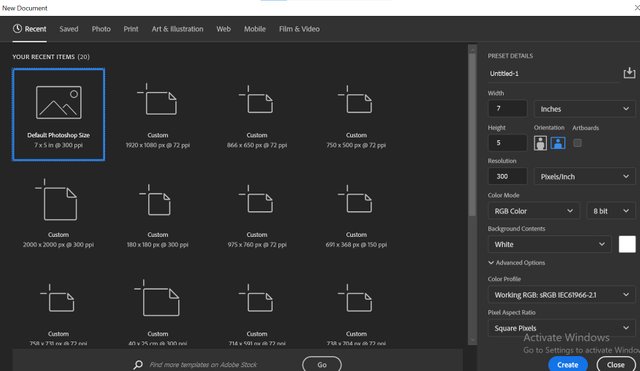This screenshot has height=371, width=640.
Task: Switch to the Film & Video tab
Action: pyautogui.click(x=299, y=29)
